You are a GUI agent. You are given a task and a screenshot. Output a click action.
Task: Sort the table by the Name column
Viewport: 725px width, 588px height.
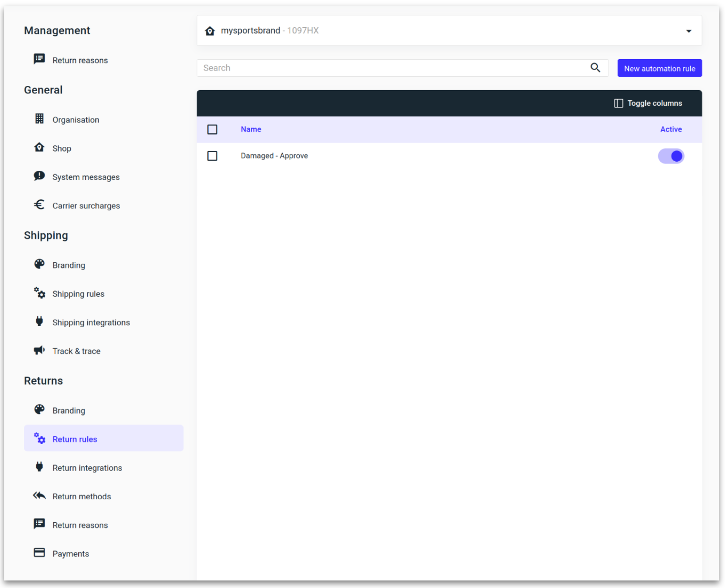(250, 129)
